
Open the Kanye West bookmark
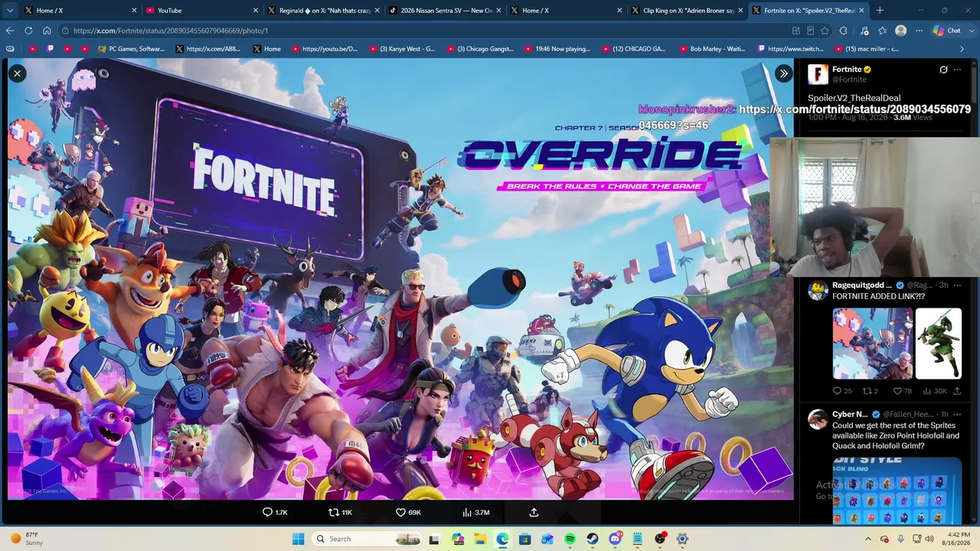coord(402,49)
